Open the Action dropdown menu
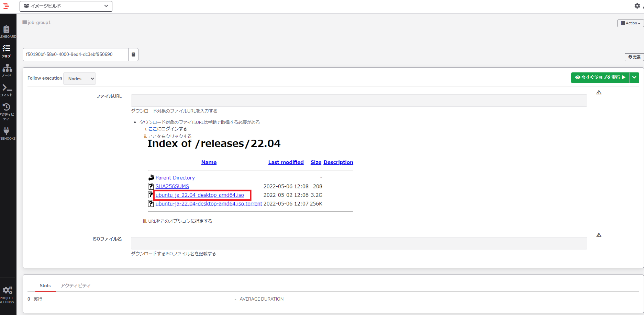This screenshot has width=644, height=315. pyautogui.click(x=631, y=23)
